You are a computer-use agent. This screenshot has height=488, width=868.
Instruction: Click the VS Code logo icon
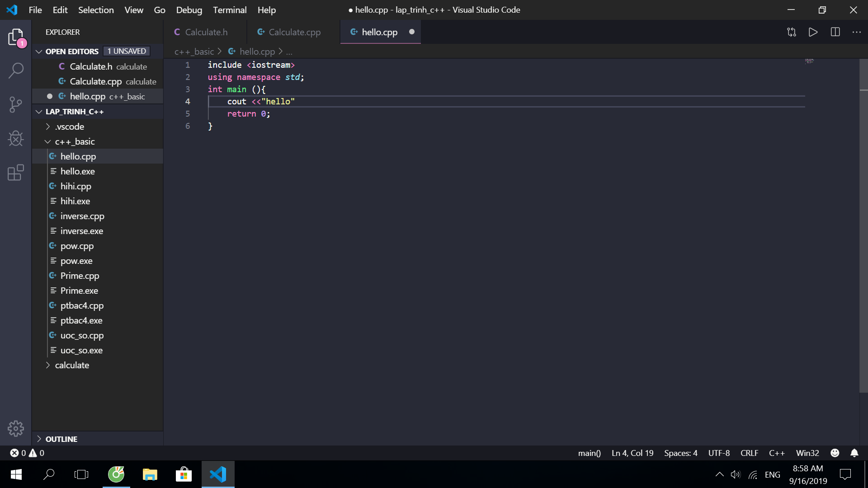click(12, 9)
